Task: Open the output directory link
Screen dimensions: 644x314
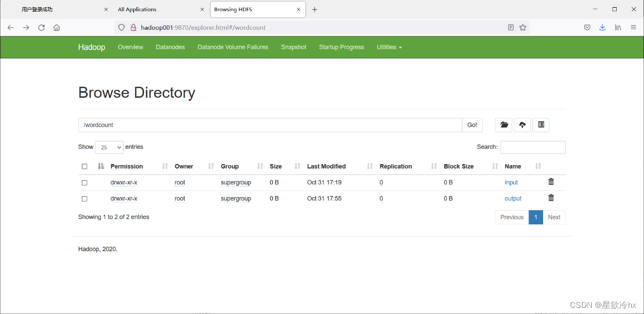Action: point(513,199)
